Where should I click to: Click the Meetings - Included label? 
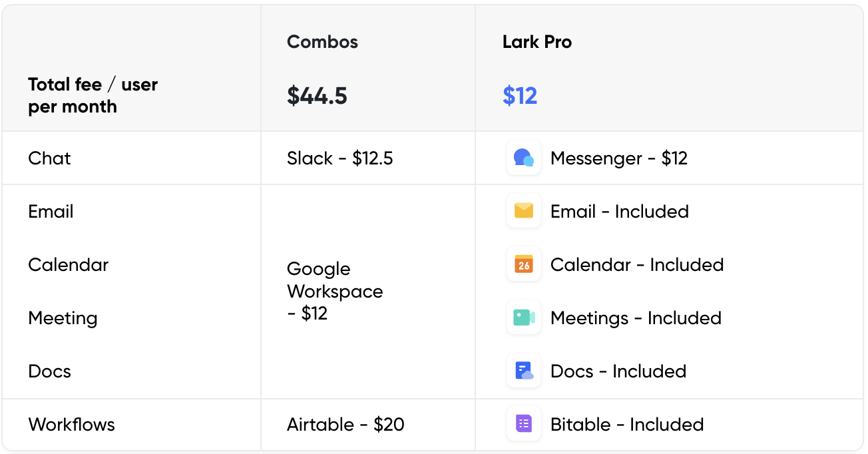click(636, 318)
